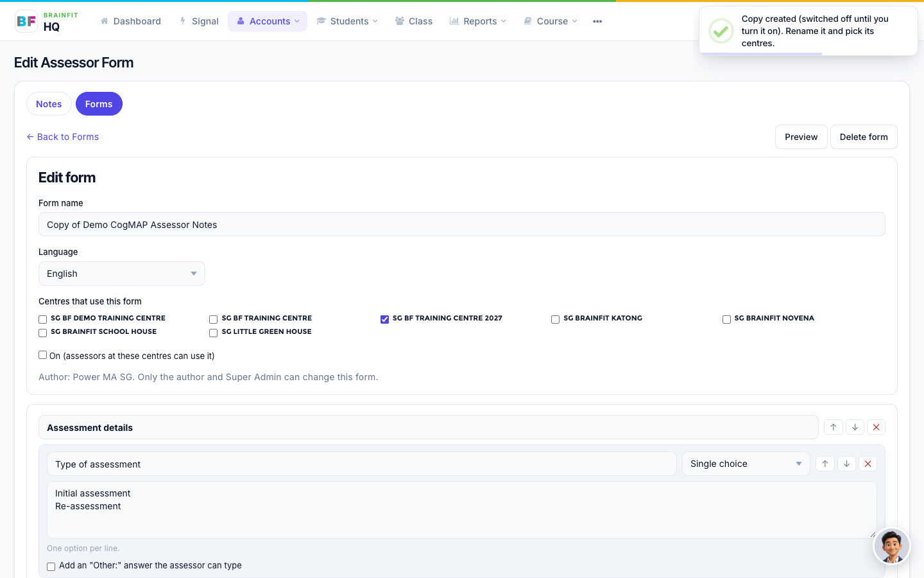Expand the Students menu

(x=347, y=21)
